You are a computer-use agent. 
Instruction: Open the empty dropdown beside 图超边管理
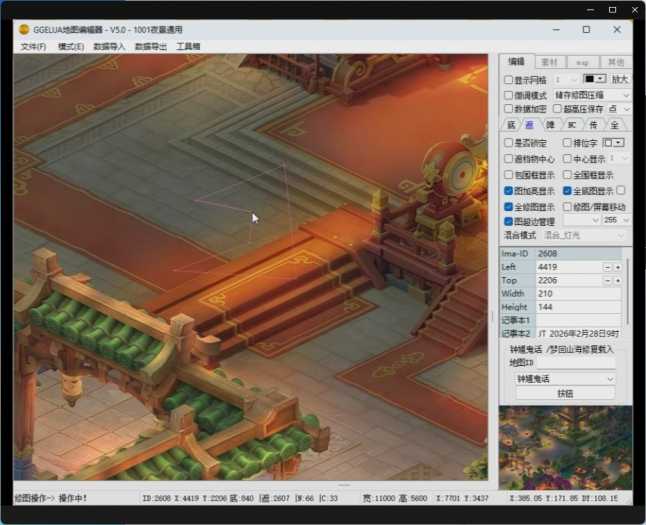[581, 220]
